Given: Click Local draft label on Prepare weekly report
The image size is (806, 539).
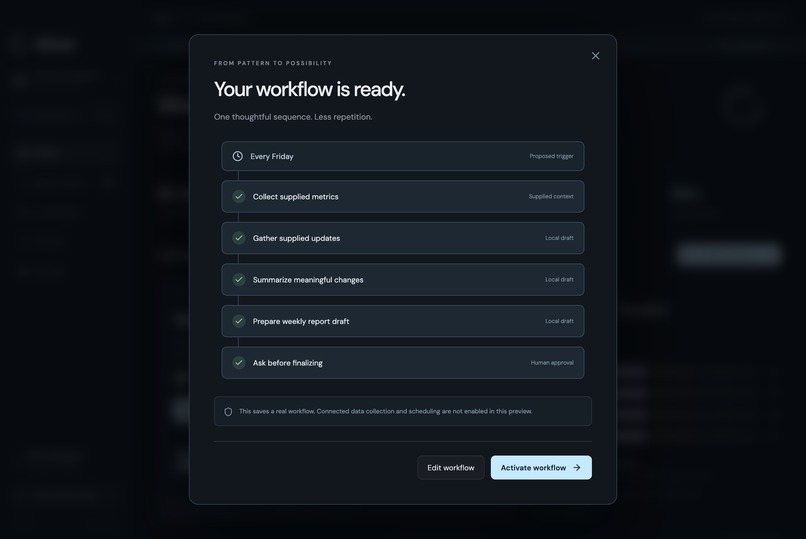Looking at the screenshot, I should [x=559, y=321].
